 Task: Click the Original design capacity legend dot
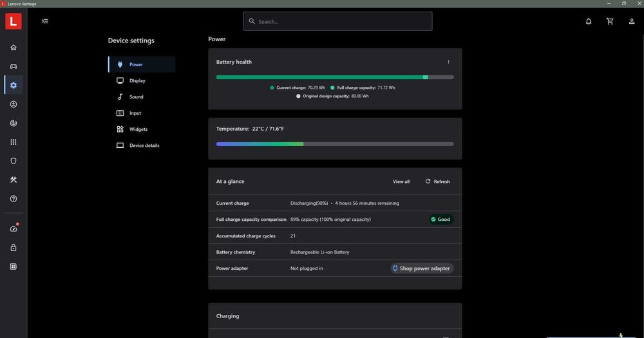click(x=298, y=96)
